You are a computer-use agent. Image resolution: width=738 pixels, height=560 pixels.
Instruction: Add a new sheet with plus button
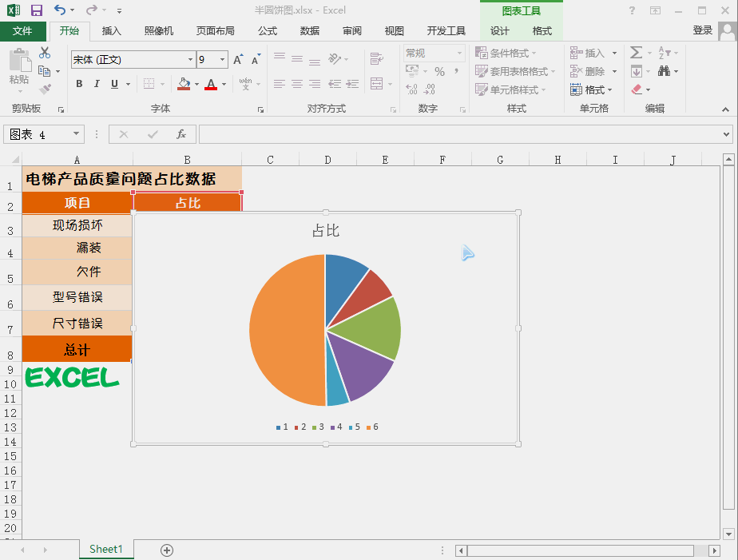tap(167, 550)
